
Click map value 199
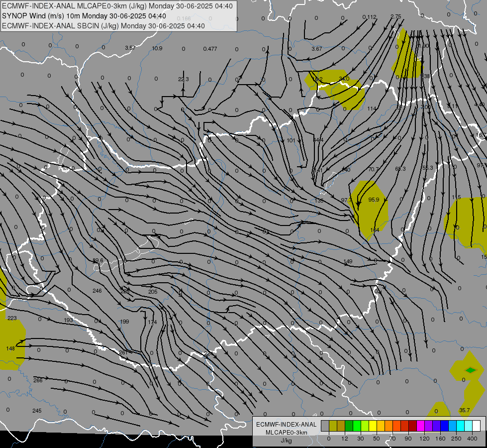pos(124,322)
